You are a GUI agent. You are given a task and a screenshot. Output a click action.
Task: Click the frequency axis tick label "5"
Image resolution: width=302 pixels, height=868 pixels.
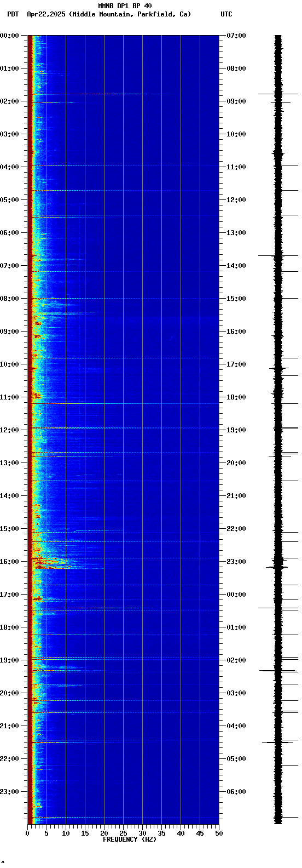[47, 833]
